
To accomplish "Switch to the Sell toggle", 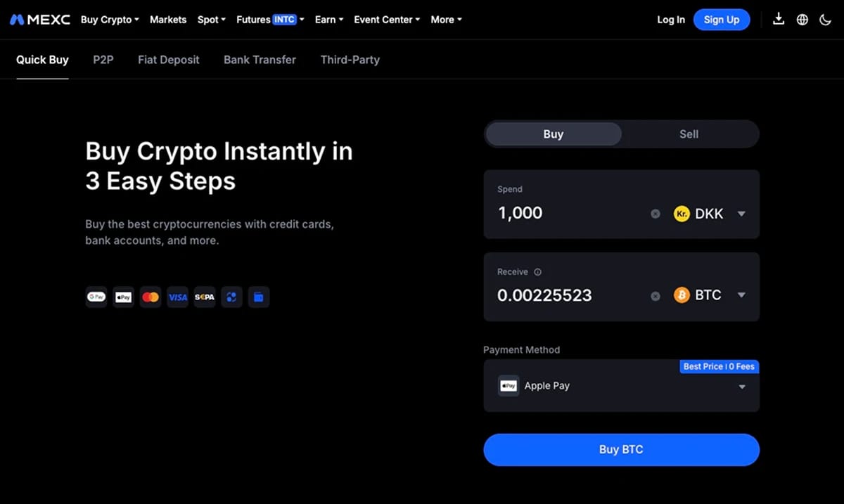I will click(689, 134).
